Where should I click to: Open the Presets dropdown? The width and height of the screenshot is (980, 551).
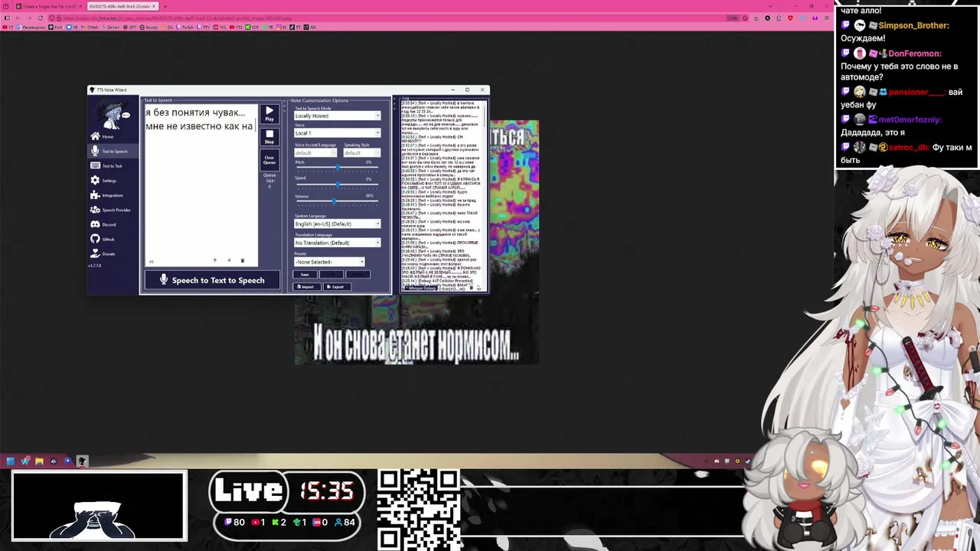[329, 262]
